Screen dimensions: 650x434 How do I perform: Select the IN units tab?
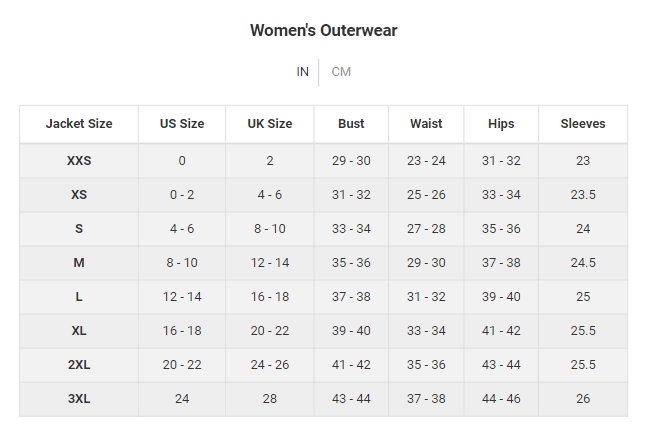(303, 72)
